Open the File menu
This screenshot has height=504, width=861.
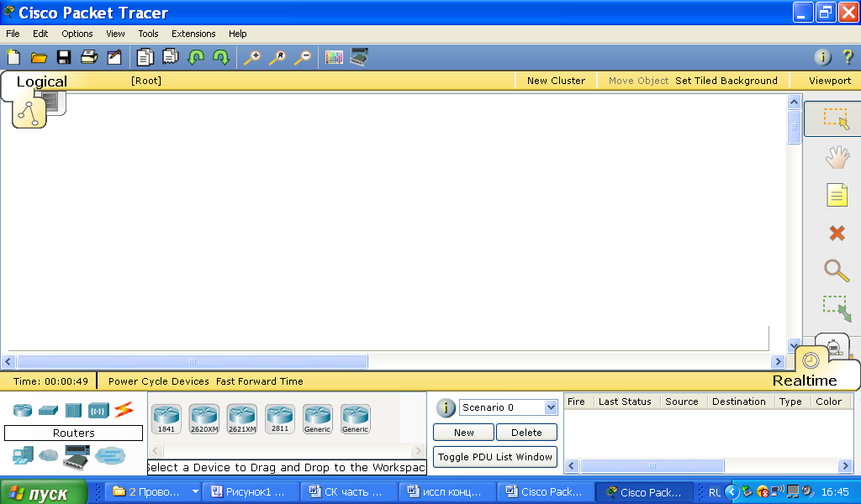(x=13, y=34)
